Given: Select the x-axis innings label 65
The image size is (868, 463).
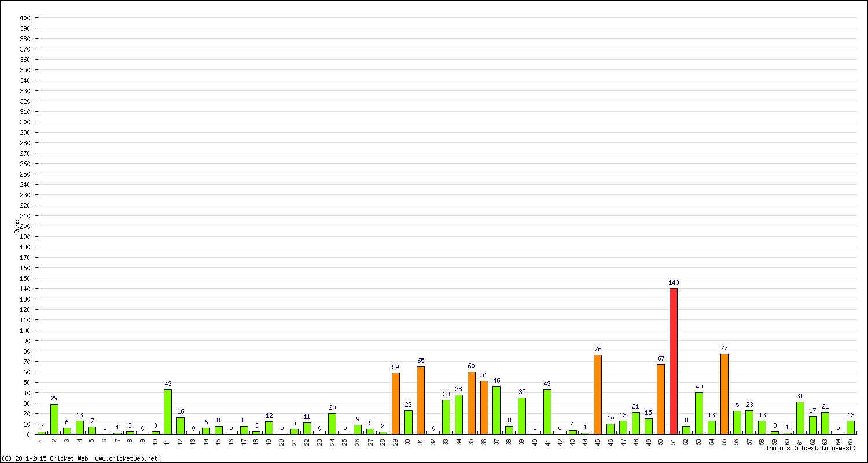Looking at the screenshot, I should tap(851, 442).
